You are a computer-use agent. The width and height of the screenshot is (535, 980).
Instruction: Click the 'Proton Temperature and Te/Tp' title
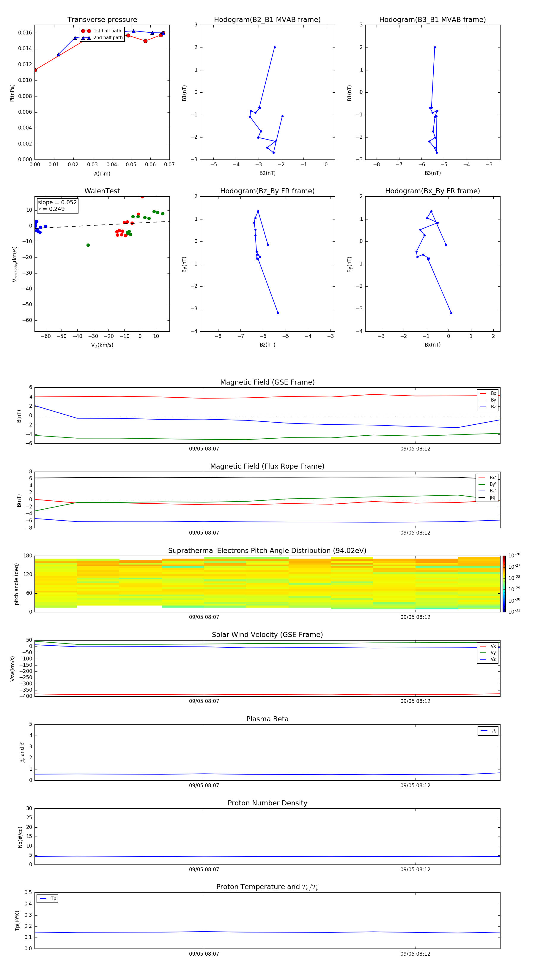pos(267,887)
